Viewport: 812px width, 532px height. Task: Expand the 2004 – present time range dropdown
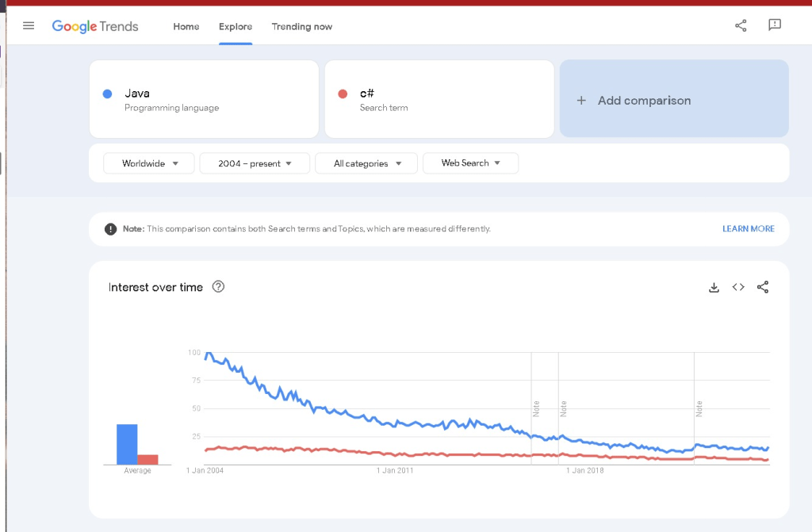click(255, 163)
